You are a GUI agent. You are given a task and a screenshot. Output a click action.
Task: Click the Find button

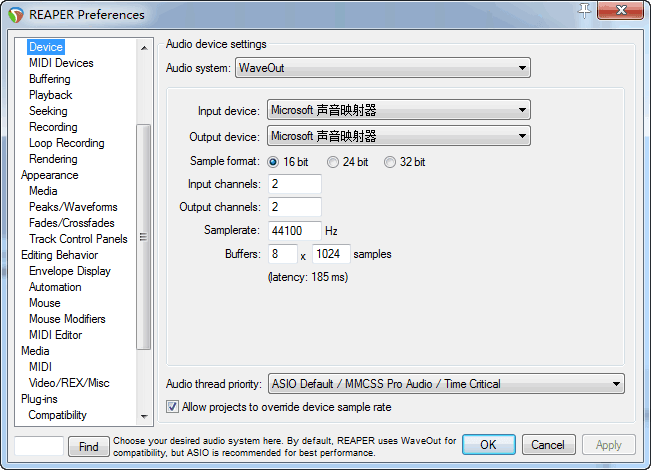pyautogui.click(x=89, y=446)
